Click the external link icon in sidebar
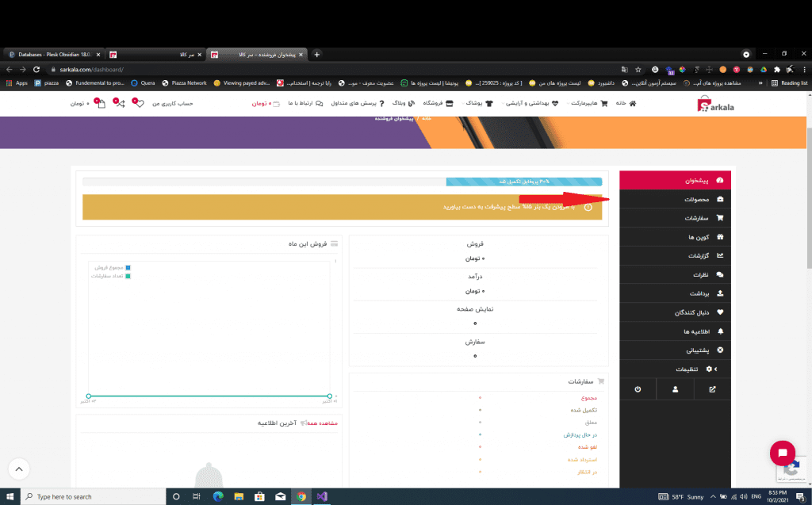The width and height of the screenshot is (812, 505). [x=711, y=389]
